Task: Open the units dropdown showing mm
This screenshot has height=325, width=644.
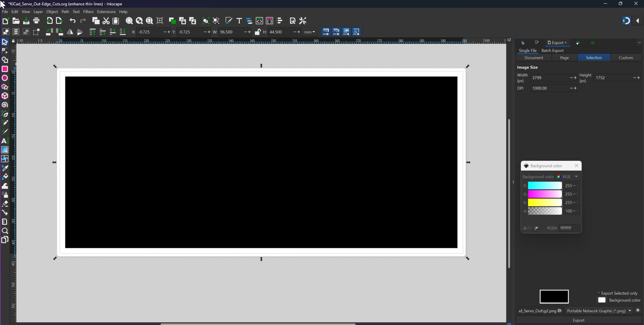Action: [x=309, y=32]
